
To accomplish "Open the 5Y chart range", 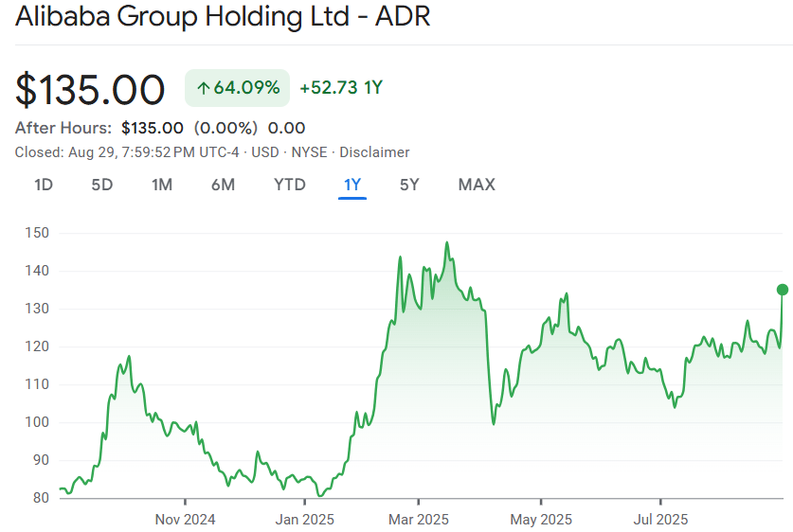I will (409, 185).
